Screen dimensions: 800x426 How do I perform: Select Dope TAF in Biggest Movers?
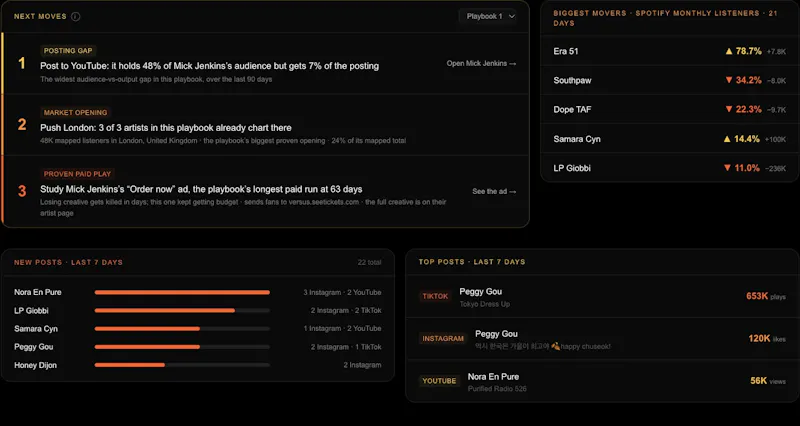click(572, 110)
